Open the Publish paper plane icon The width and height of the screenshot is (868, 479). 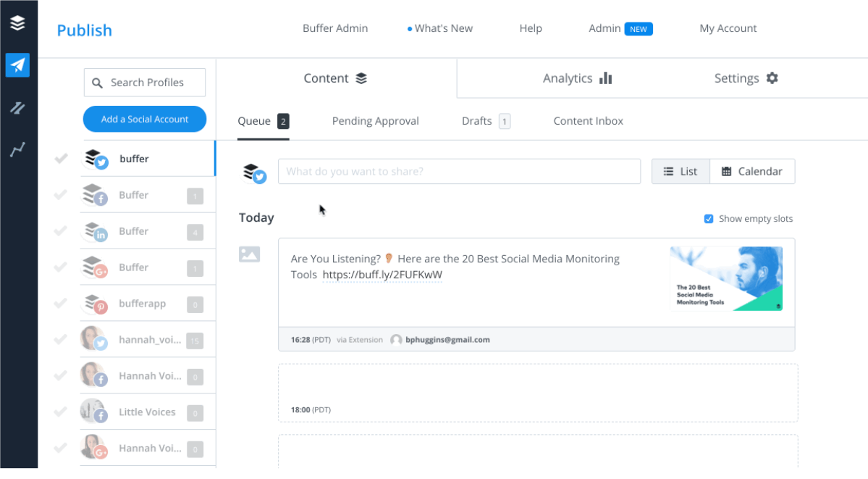tap(17, 65)
